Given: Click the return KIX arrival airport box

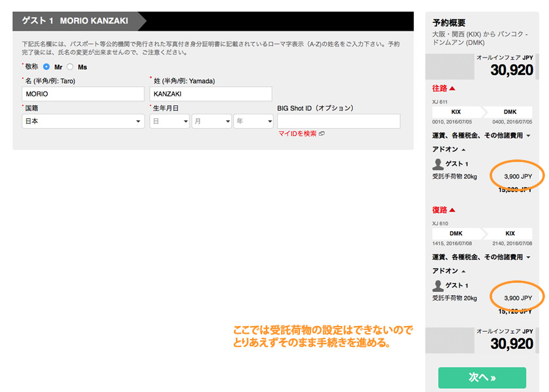Looking at the screenshot, I should tap(510, 233).
